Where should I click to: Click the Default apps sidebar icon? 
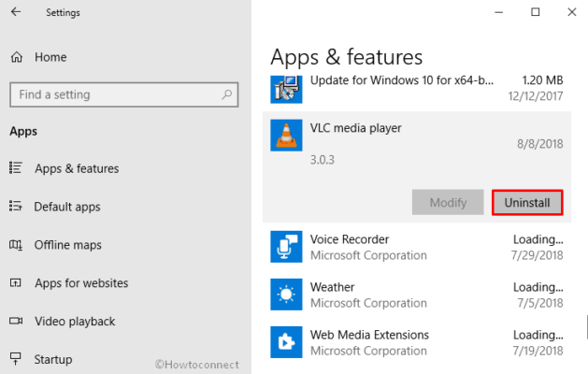pyautogui.click(x=16, y=206)
